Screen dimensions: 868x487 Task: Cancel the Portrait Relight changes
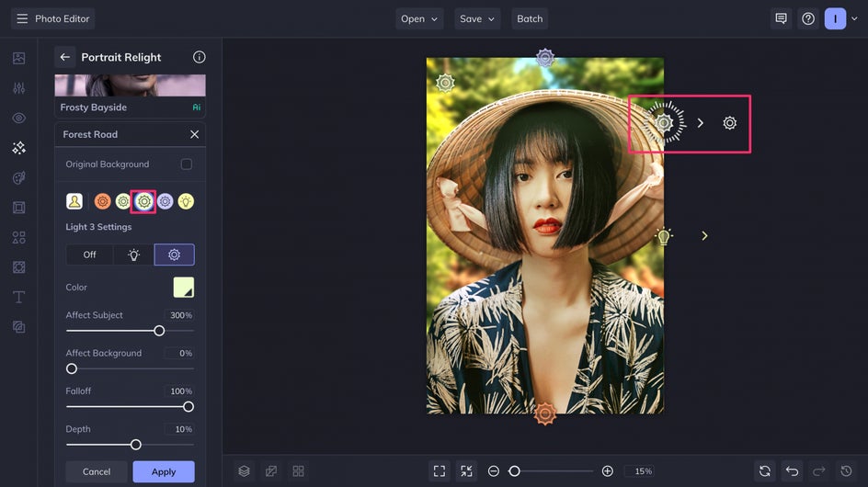coord(97,471)
